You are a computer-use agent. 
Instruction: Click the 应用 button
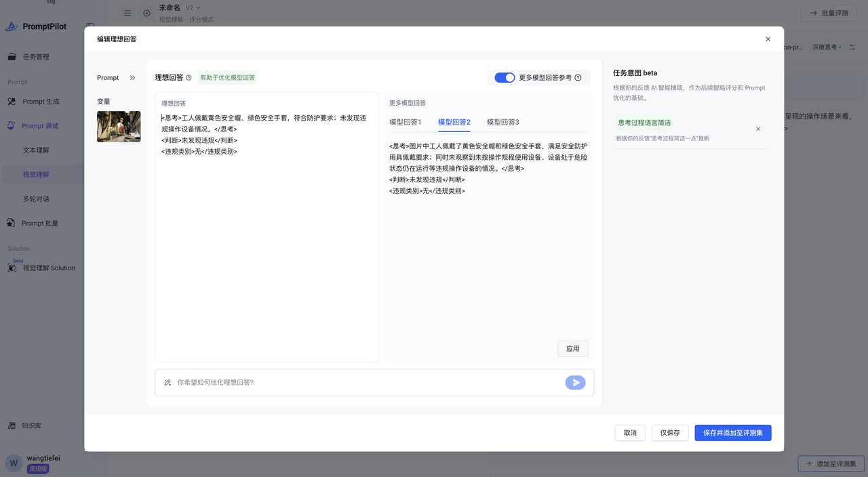point(573,348)
